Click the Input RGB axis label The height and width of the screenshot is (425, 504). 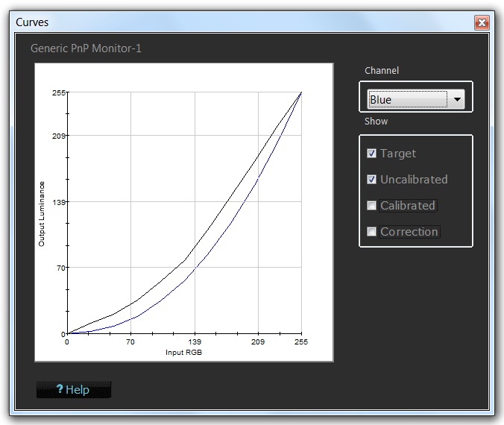point(183,353)
